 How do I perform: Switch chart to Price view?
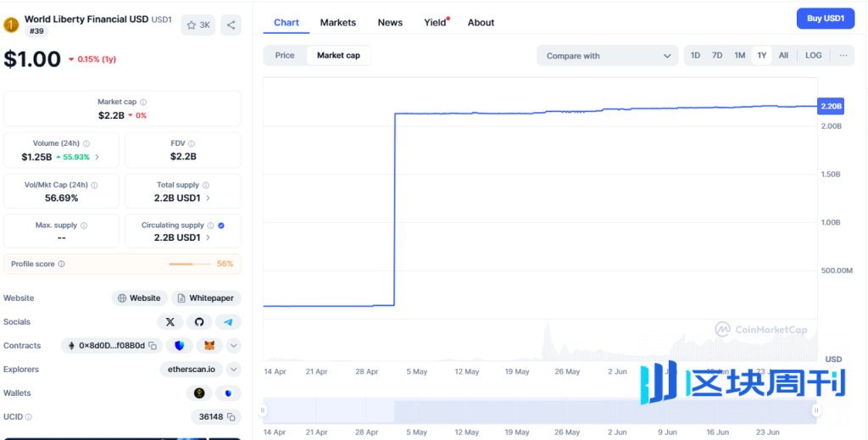285,55
